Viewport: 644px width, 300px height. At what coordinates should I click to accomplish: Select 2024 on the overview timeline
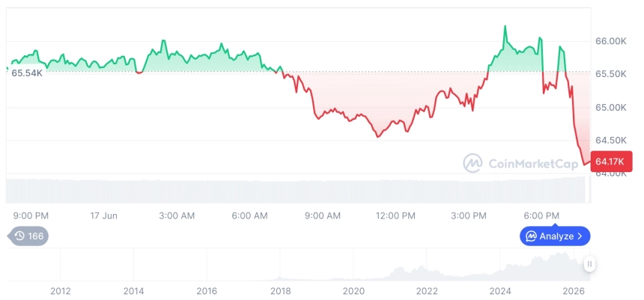[499, 291]
